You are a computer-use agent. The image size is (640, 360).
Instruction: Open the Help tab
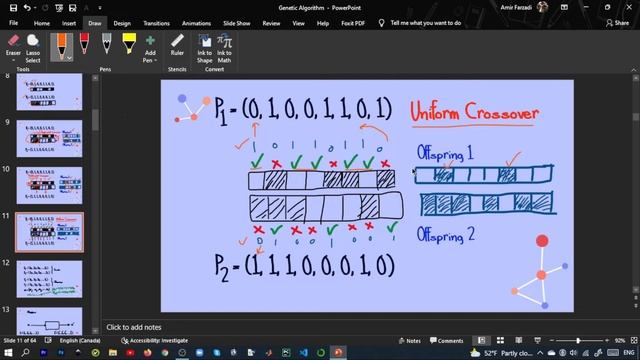(322, 23)
